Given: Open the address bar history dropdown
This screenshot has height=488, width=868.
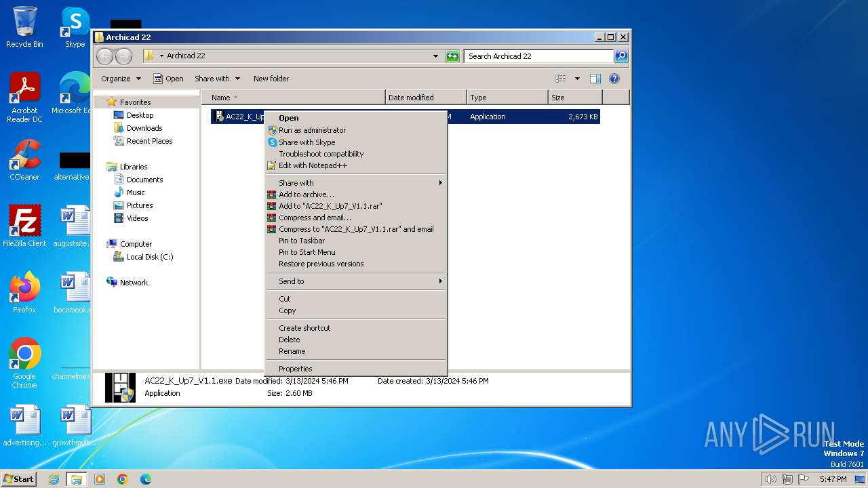Looking at the screenshot, I should point(435,56).
